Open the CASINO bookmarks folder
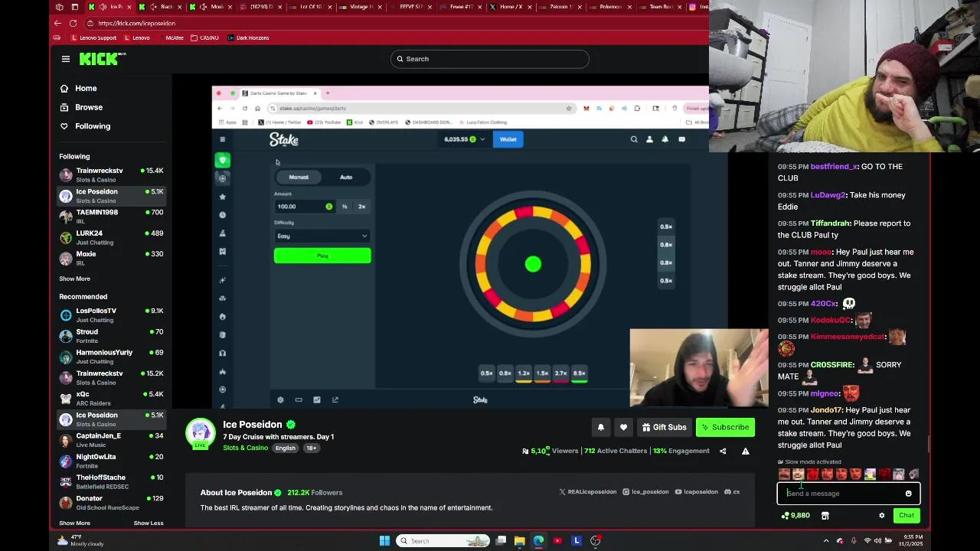The height and width of the screenshot is (551, 980). pos(204,37)
